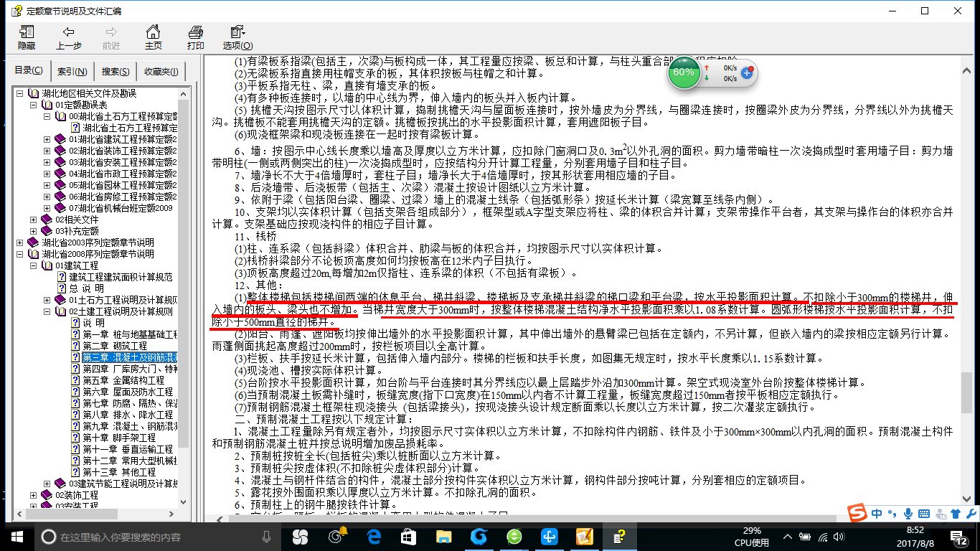This screenshot has width=980, height=551.
Task: Open the Sogou wrench toolbox icon
Action: click(x=970, y=513)
